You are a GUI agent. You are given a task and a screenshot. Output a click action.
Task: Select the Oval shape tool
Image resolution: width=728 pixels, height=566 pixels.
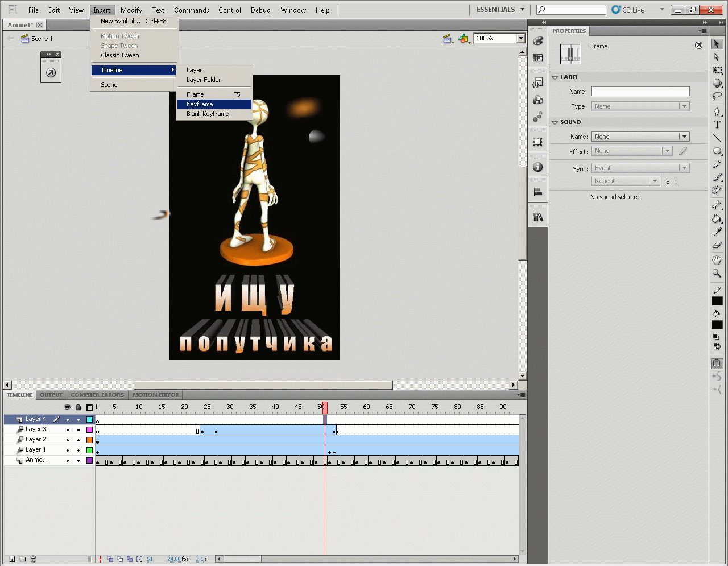(717, 151)
